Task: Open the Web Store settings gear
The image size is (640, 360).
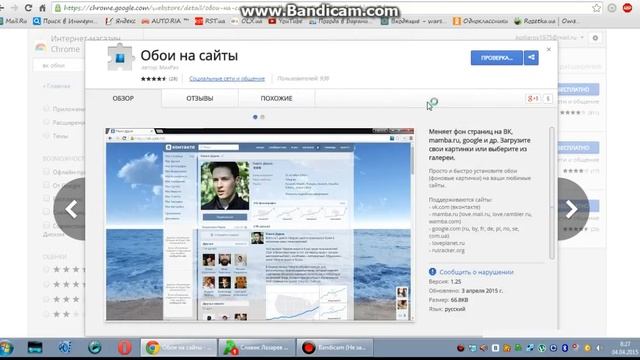Action: (595, 38)
